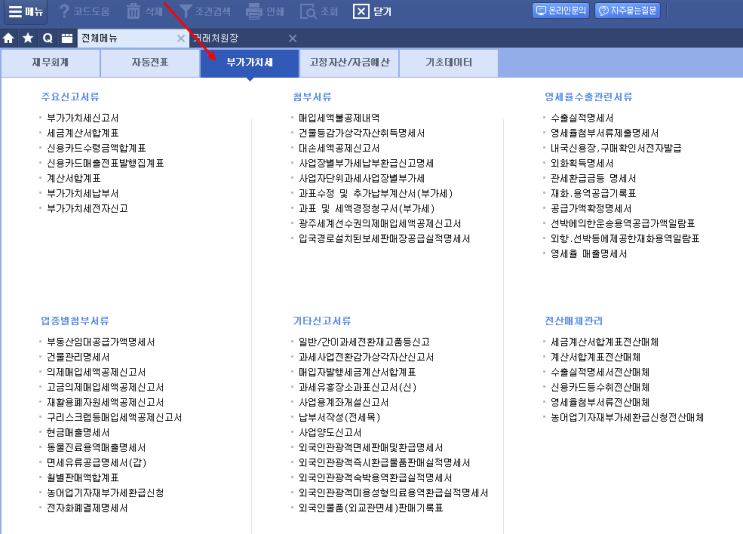Close the 거래처원장 tab
743x534 pixels.
point(292,38)
